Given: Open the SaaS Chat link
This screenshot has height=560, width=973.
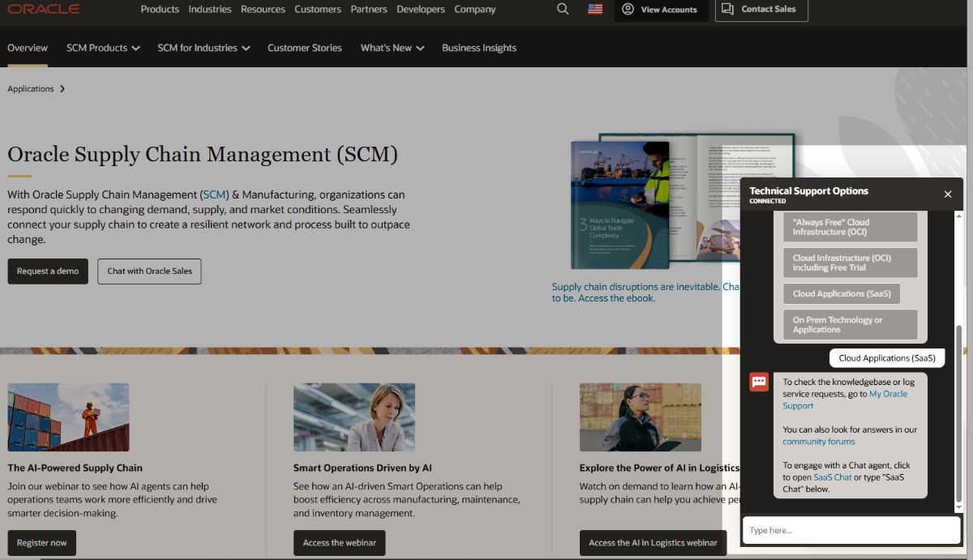Looking at the screenshot, I should tap(833, 477).
